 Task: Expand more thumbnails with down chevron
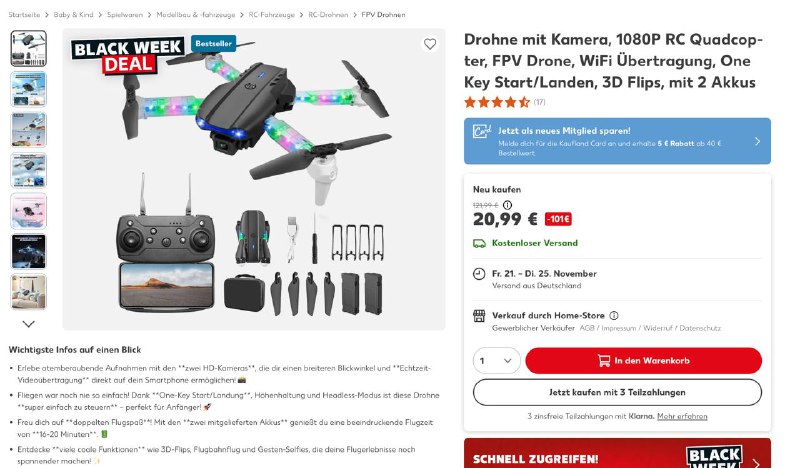pos(29,324)
